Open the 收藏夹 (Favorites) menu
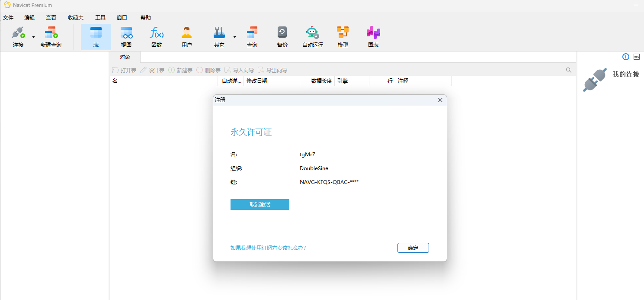Screen dimensions: 644x300 [x=76, y=18]
